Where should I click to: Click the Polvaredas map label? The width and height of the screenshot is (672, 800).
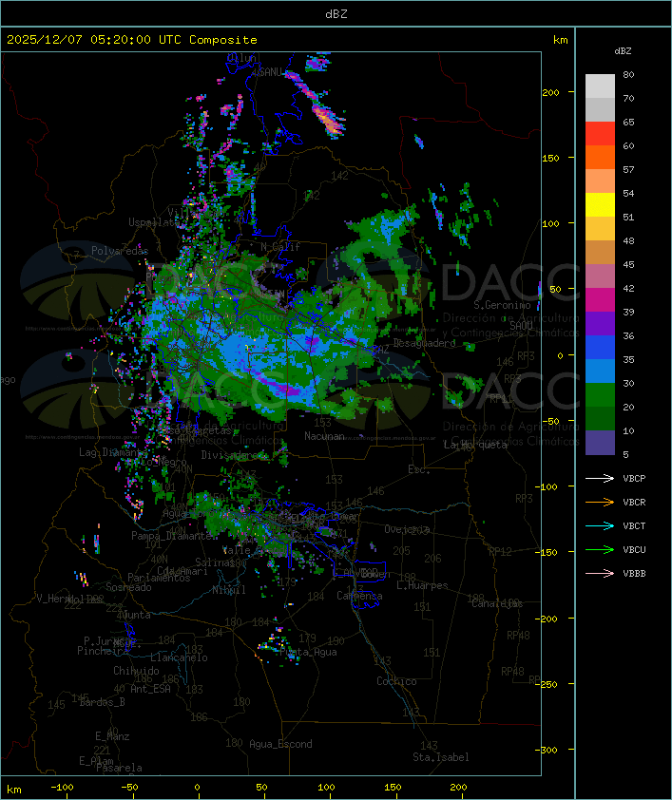pos(120,251)
